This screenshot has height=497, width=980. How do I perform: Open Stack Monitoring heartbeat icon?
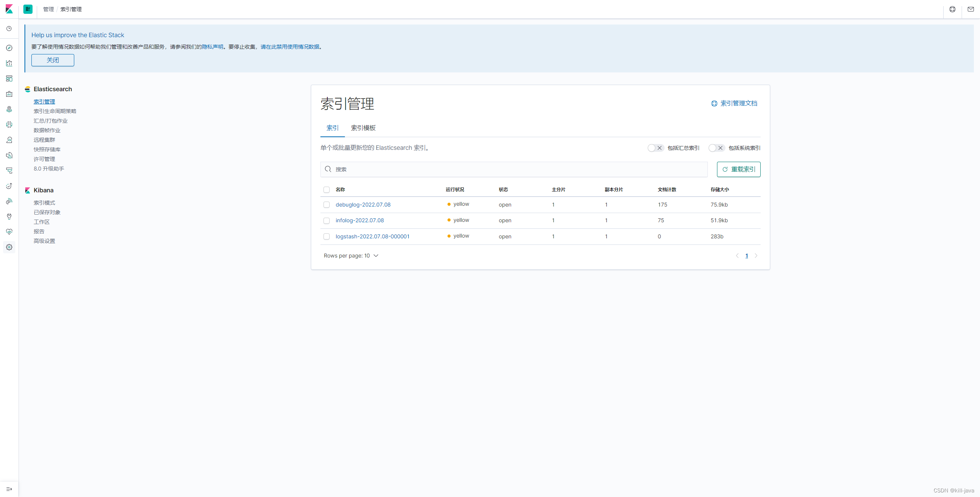click(9, 232)
